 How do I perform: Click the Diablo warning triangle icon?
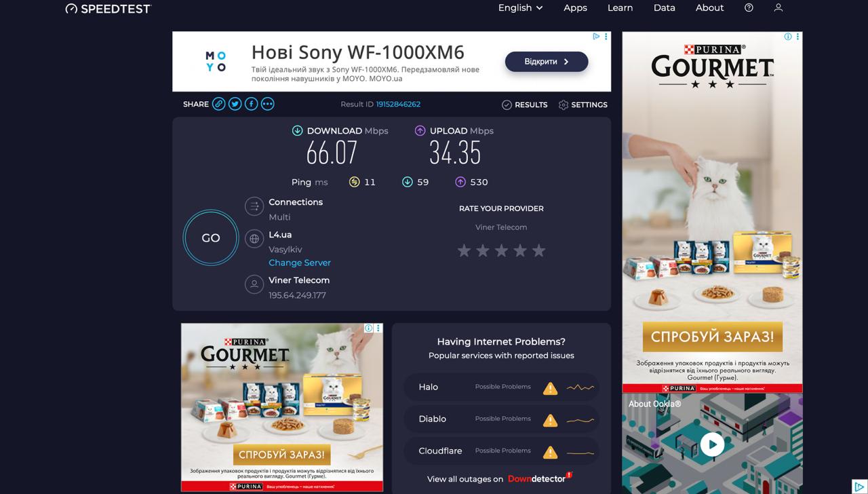click(550, 420)
